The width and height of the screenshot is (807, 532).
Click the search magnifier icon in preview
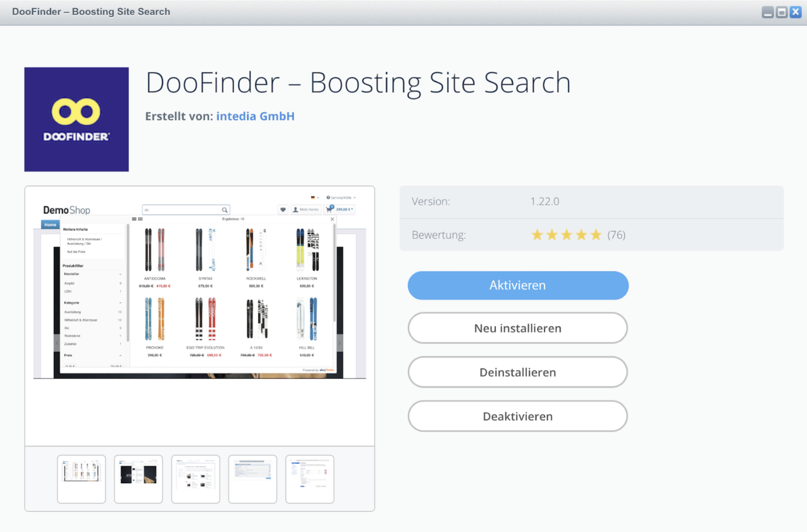click(225, 210)
